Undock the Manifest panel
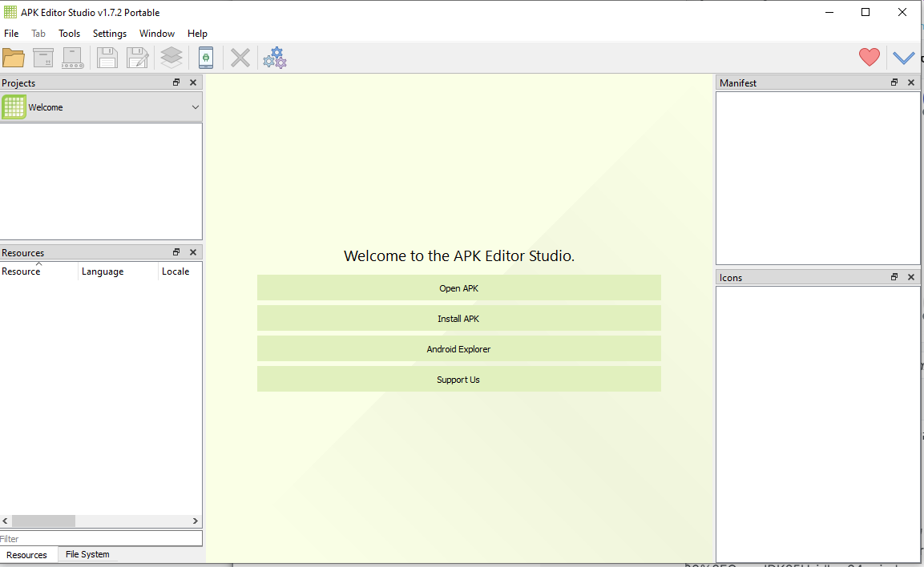Image resolution: width=924 pixels, height=567 pixels. tap(894, 82)
